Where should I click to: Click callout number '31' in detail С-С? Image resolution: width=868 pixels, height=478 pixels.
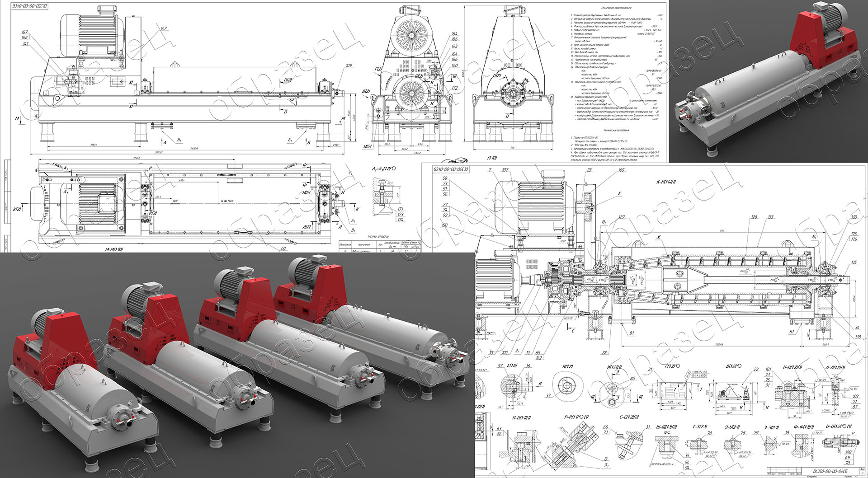click(x=648, y=426)
